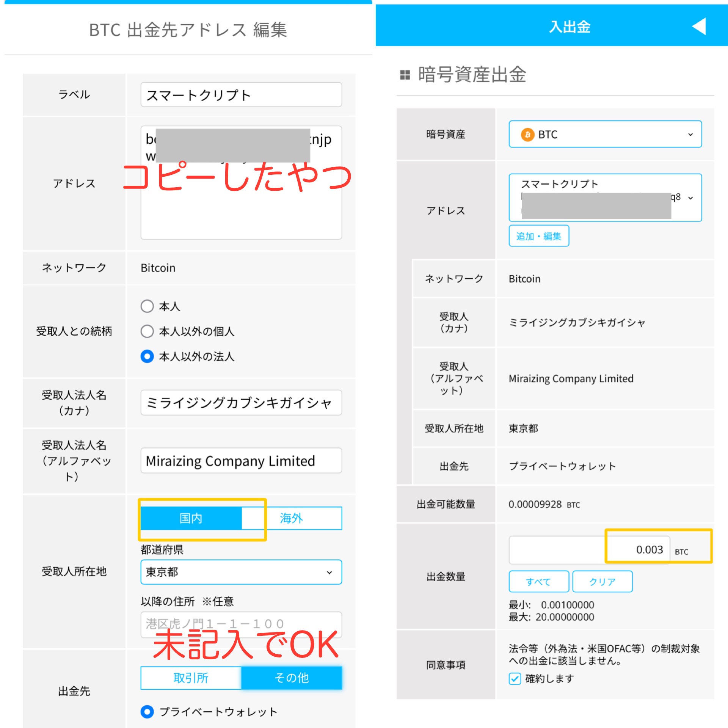
Task: Click the 以降の住所 address input
Action: coord(241,624)
